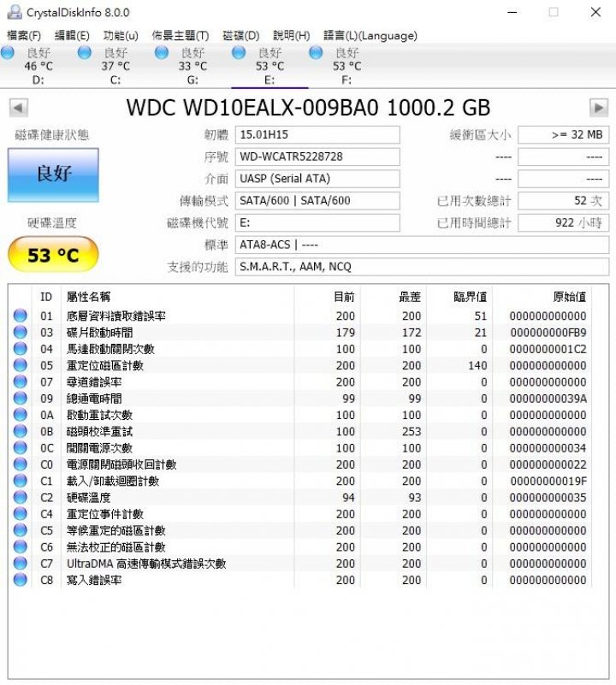Close the CrystalDiskInfo window
Image resolution: width=616 pixels, height=685 pixels.
(x=595, y=12)
